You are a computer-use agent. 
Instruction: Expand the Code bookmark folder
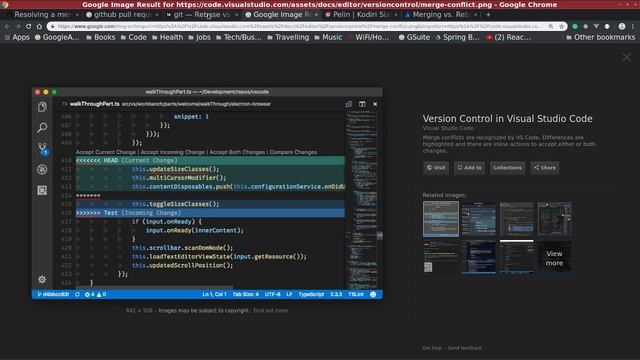click(x=133, y=37)
